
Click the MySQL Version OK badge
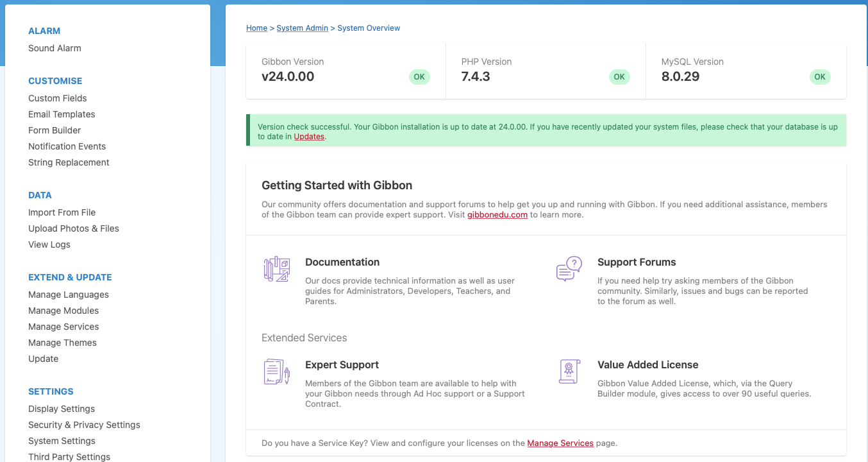(819, 77)
